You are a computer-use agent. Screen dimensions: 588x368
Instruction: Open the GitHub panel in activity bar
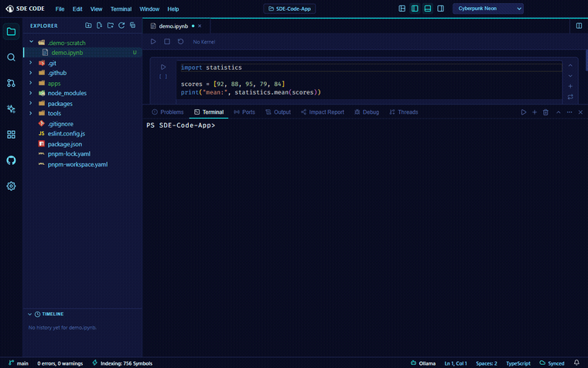pyautogui.click(x=12, y=160)
